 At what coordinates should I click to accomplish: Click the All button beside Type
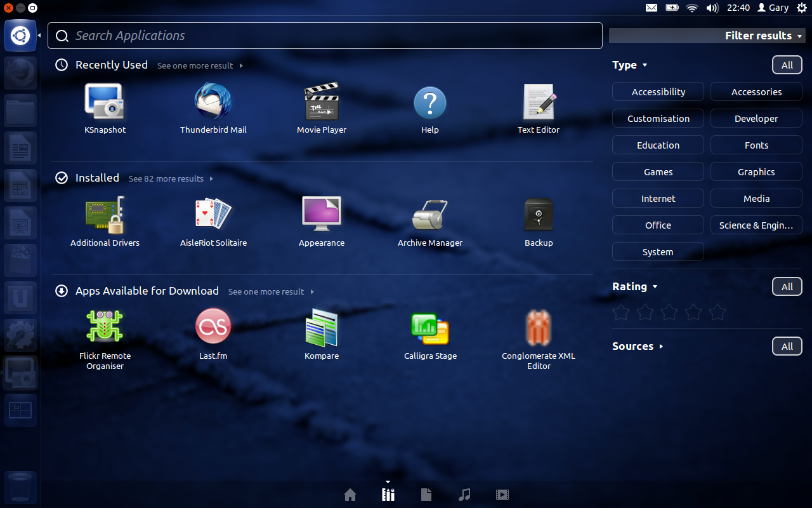coord(787,65)
